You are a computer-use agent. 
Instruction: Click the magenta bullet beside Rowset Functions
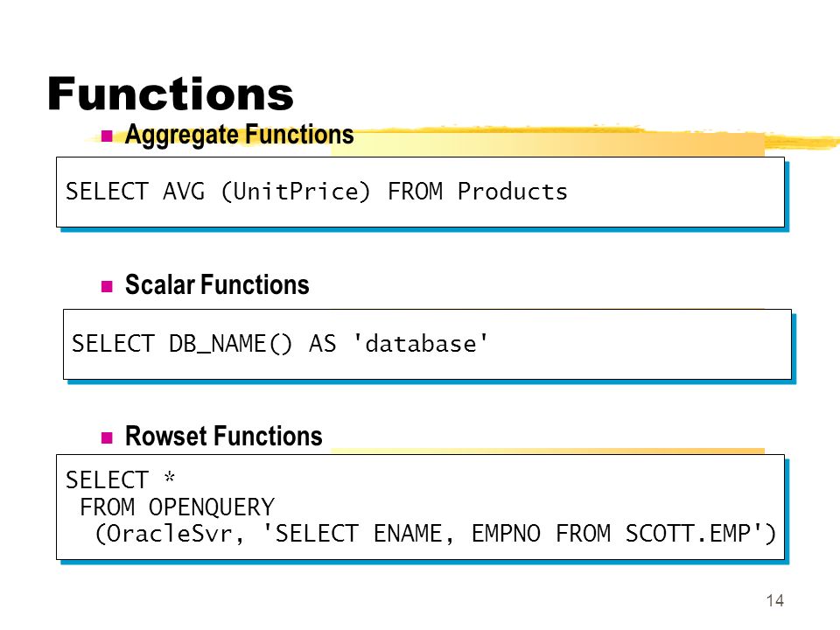click(x=107, y=437)
